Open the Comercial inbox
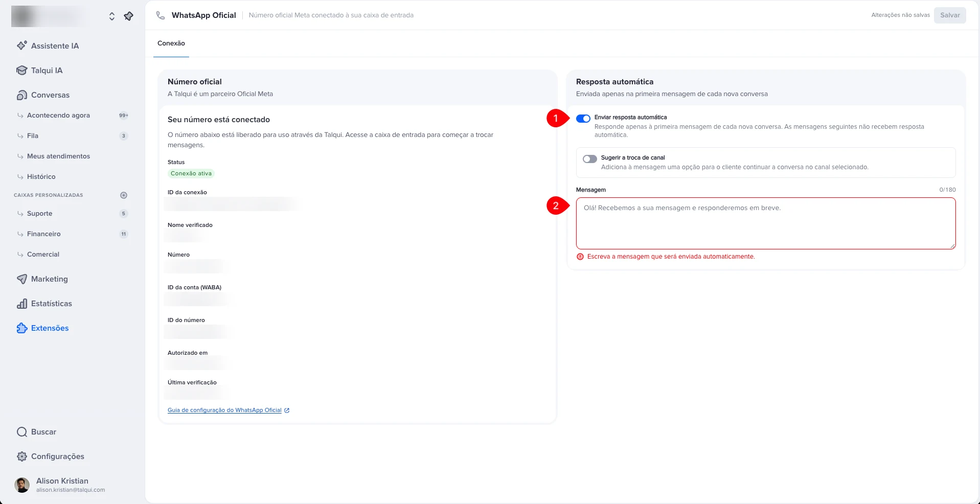 43,255
